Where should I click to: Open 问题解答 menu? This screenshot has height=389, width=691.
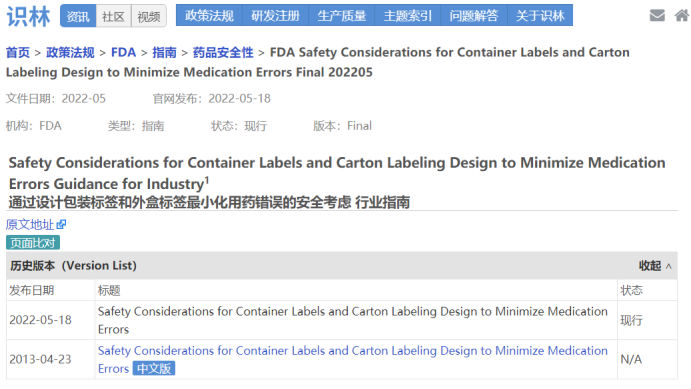click(x=474, y=15)
